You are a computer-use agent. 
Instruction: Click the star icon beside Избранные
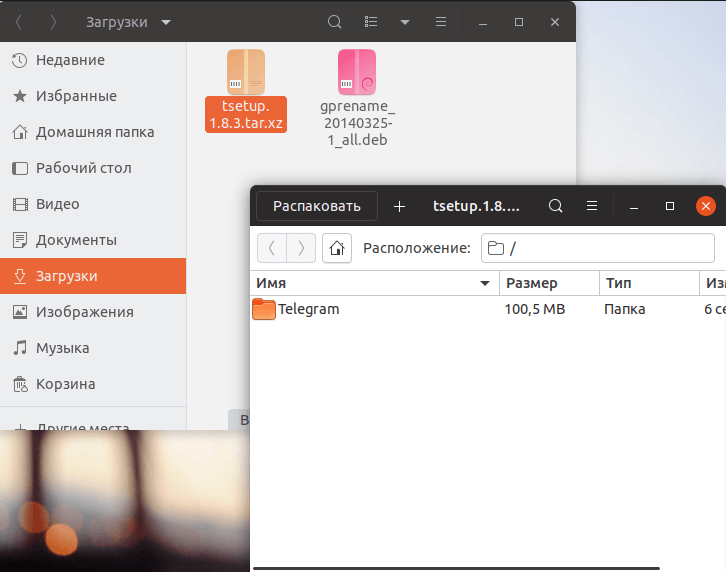(x=19, y=96)
